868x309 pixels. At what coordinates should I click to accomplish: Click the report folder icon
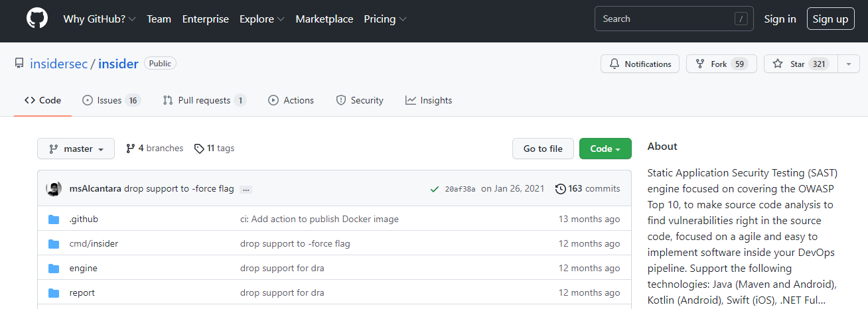(x=54, y=292)
